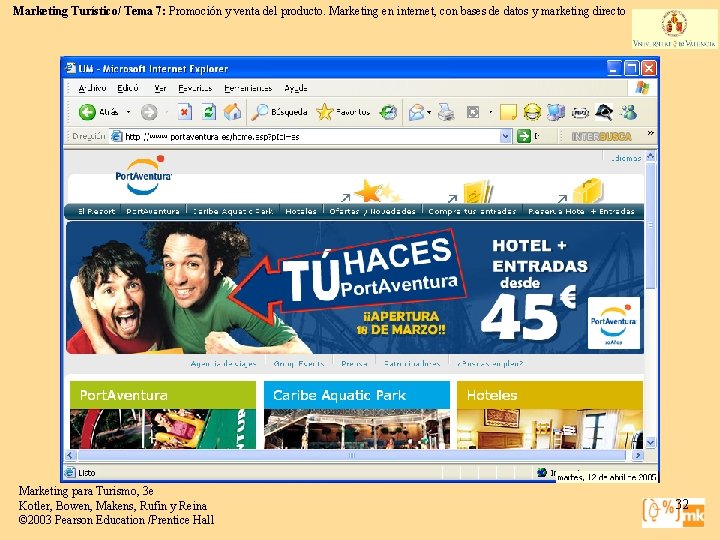
Task: Follow the Prensa link
Action: [x=354, y=364]
